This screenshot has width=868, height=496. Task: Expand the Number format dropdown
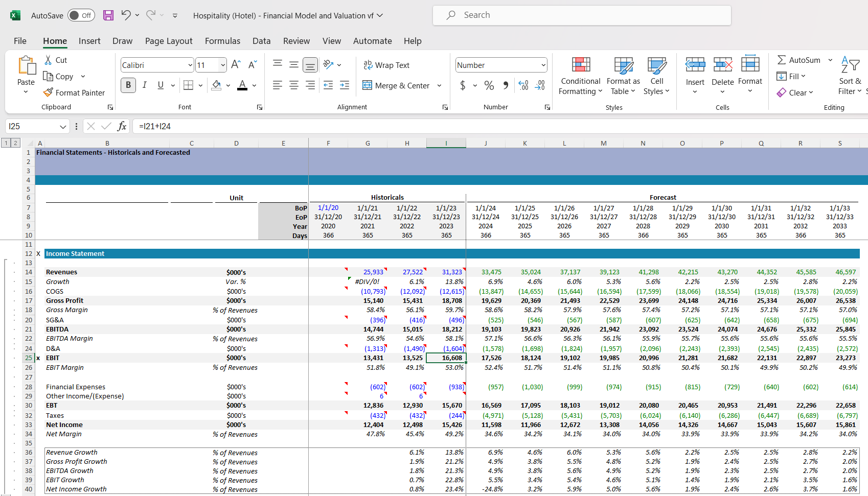(x=543, y=65)
